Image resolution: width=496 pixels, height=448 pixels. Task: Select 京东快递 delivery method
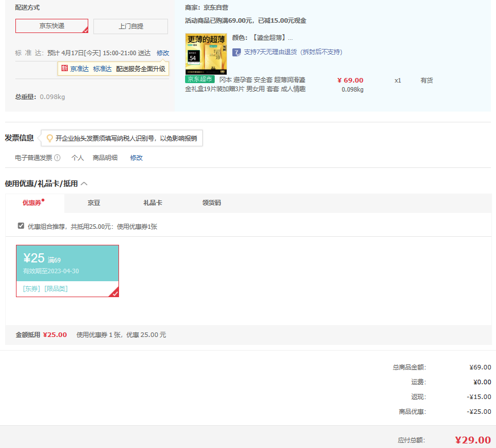click(x=52, y=26)
